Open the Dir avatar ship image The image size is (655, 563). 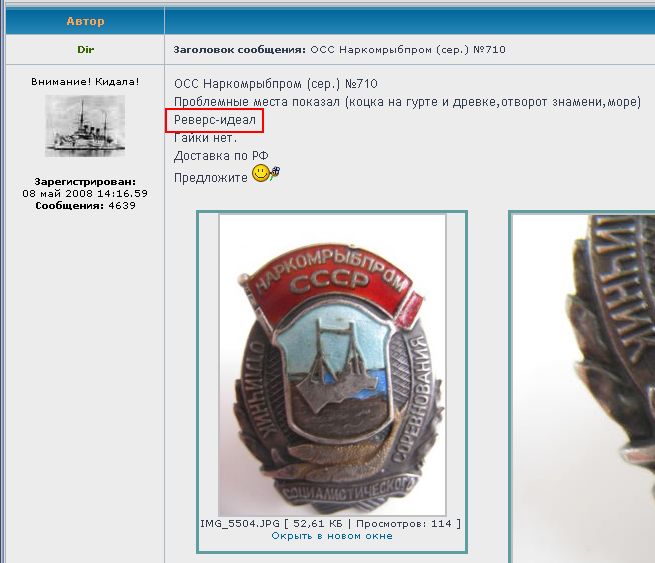pos(85,126)
